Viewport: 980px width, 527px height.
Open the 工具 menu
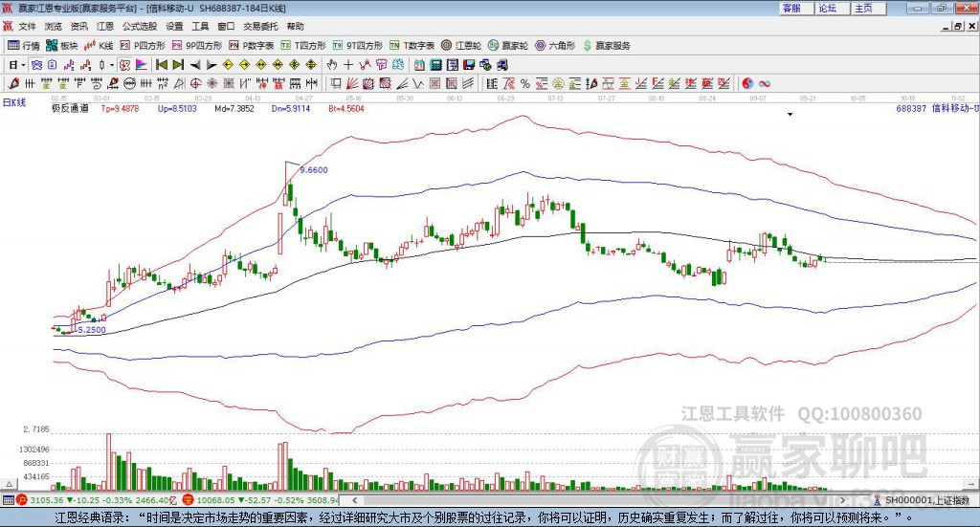[x=200, y=26]
